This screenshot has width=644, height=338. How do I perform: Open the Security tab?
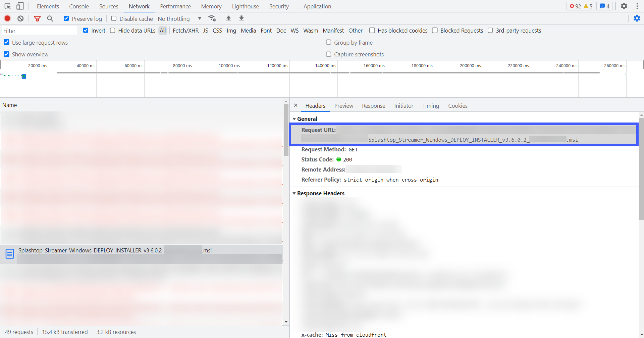pyautogui.click(x=279, y=6)
